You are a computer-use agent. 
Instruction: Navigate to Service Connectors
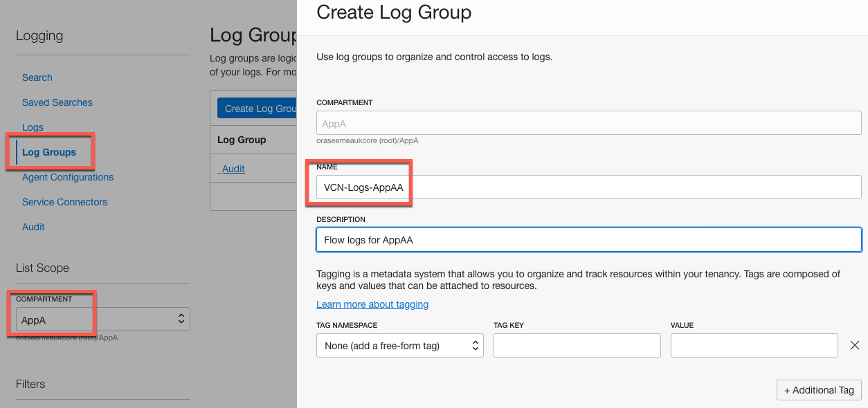pyautogui.click(x=65, y=202)
